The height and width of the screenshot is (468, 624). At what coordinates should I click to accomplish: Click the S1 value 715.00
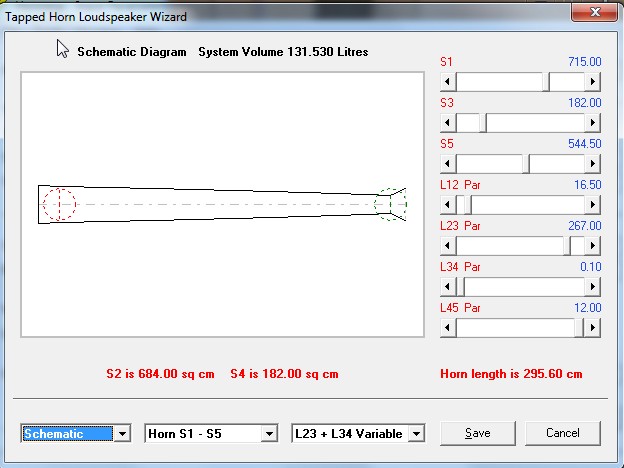point(585,62)
